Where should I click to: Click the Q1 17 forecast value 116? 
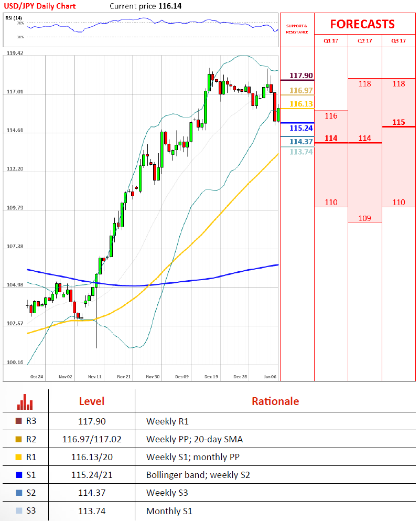(x=331, y=115)
